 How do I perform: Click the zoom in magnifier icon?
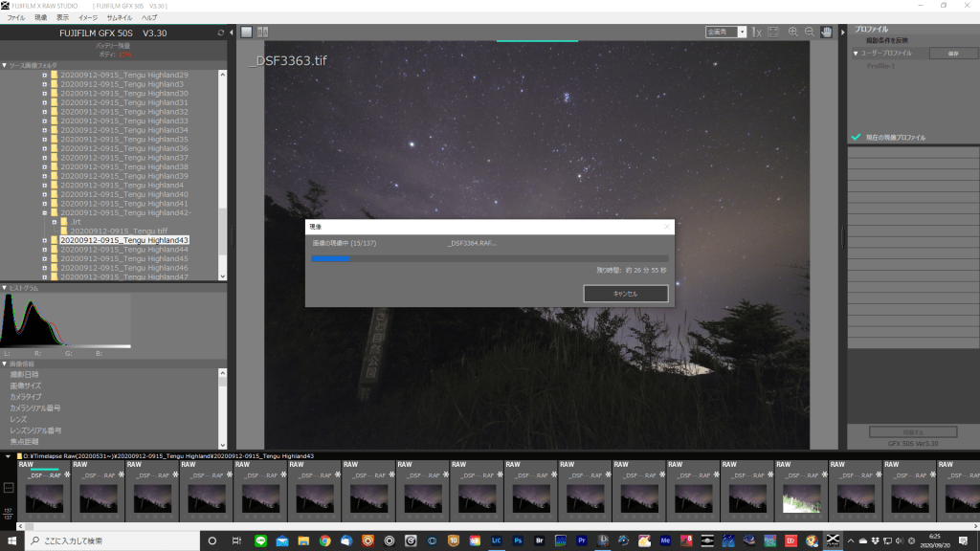pos(793,32)
